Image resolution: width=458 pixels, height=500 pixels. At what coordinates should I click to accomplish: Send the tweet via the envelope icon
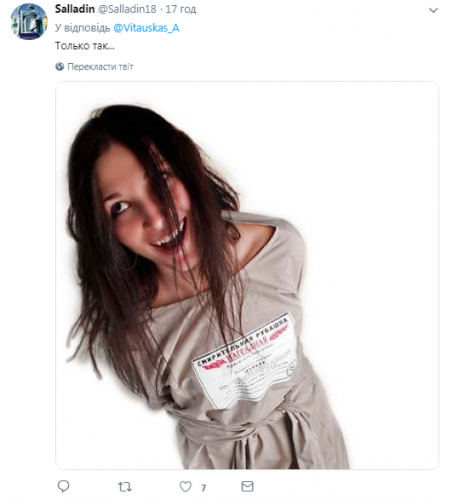247,486
